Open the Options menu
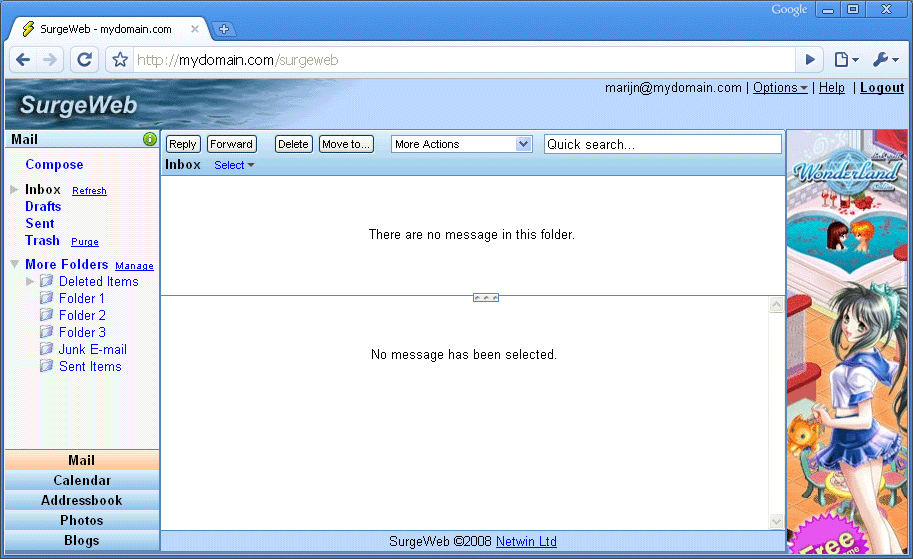Screen dimensions: 913x559 coord(779,88)
